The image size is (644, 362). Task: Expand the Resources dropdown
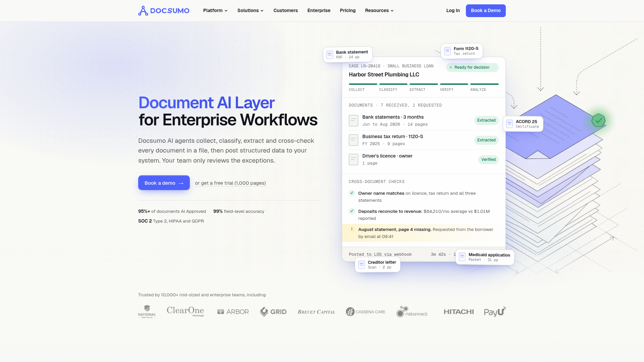click(x=379, y=11)
